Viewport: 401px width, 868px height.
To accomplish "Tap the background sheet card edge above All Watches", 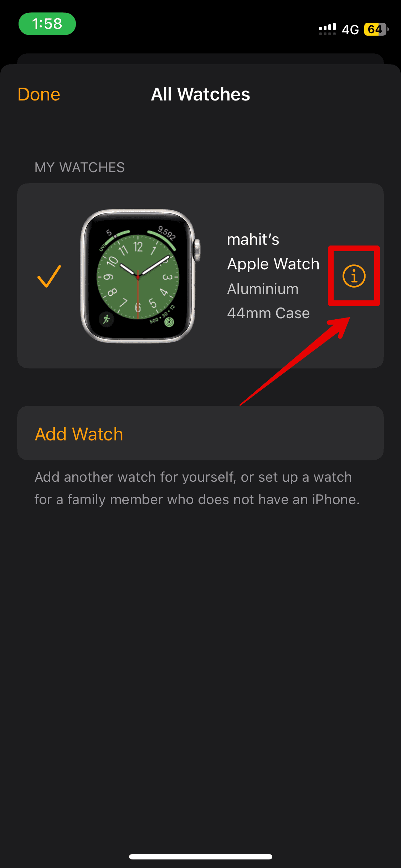I will (x=200, y=58).
